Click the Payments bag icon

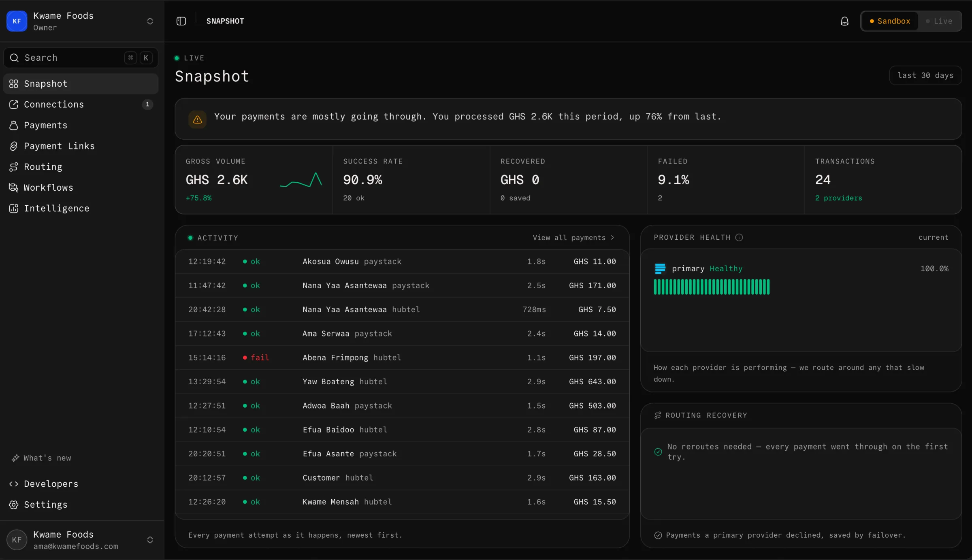coord(14,126)
